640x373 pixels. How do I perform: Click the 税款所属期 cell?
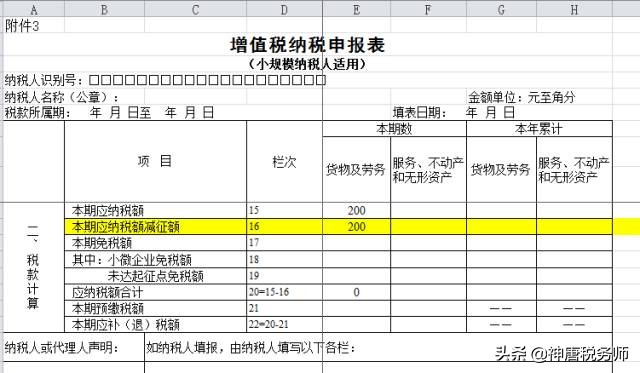109,112
